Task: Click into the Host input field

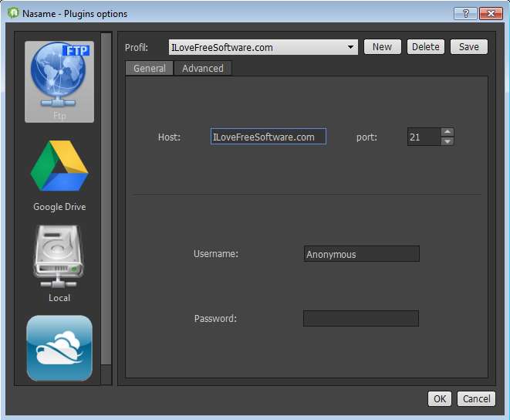Action: [269, 137]
